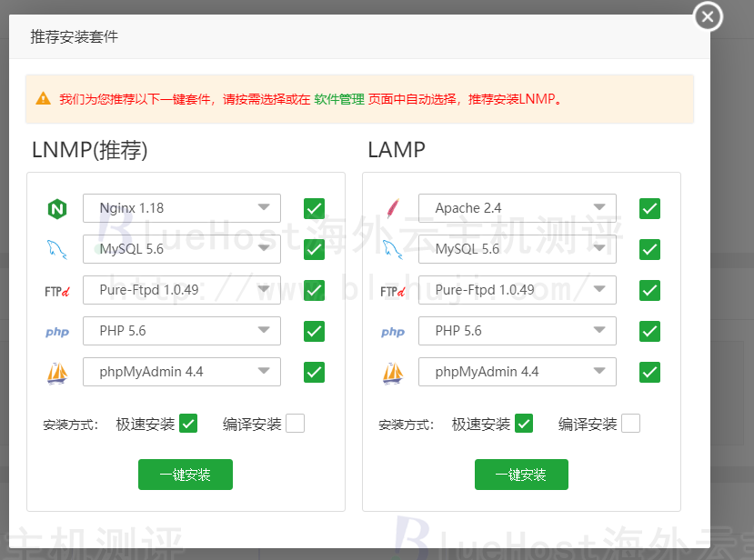Uncheck phpMyAdmin 4.4 in LNMP
This screenshot has width=754, height=560.
pyautogui.click(x=314, y=372)
